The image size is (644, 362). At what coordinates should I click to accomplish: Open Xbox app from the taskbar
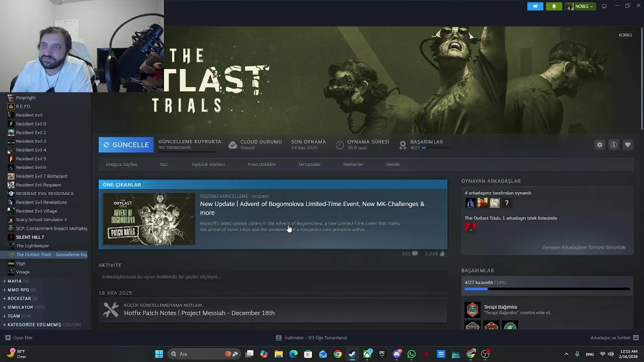(x=367, y=354)
